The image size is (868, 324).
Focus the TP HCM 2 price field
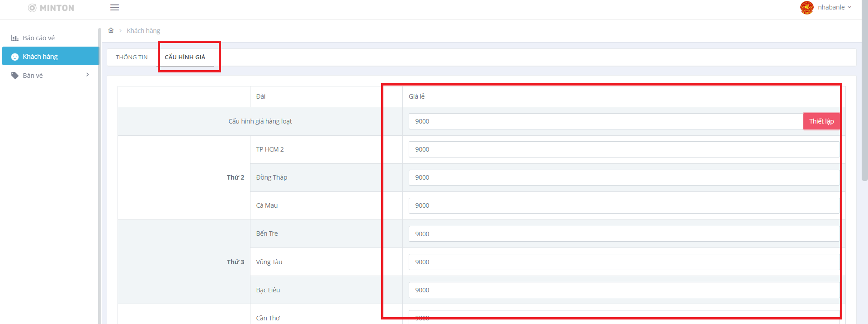point(623,149)
